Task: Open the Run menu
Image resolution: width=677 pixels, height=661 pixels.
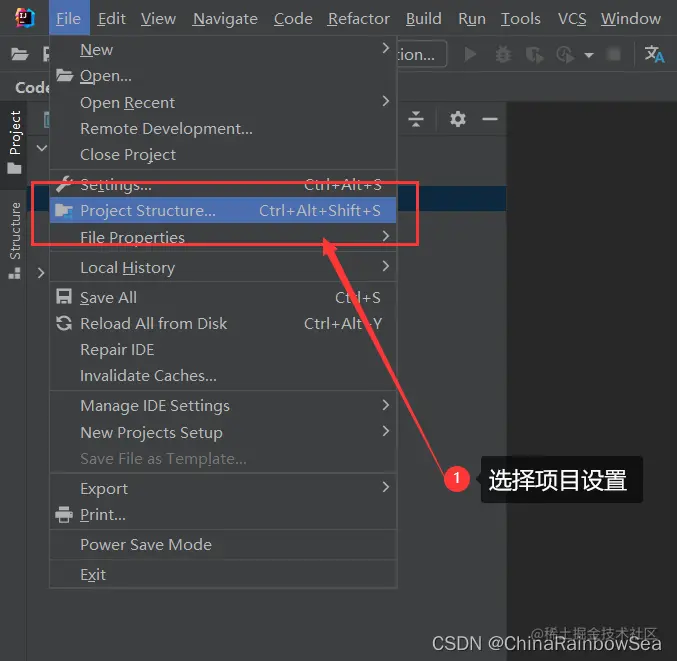Action: coord(471,19)
